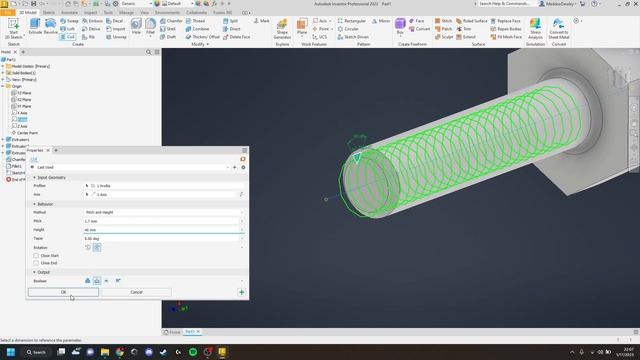The width and height of the screenshot is (640, 360).
Task: Click the Delete Face tool
Action: tap(237, 37)
